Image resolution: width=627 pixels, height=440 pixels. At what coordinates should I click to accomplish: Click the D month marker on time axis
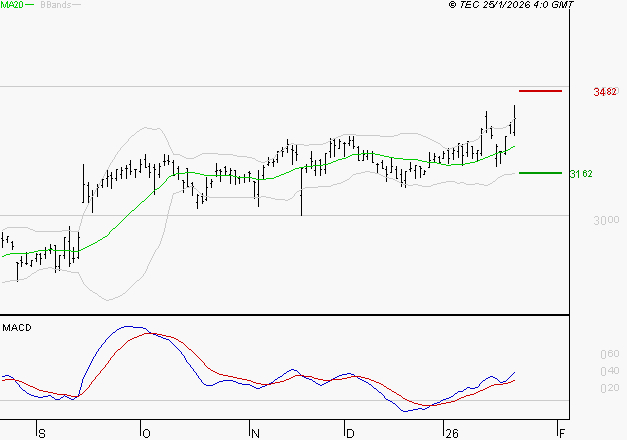pyautogui.click(x=350, y=434)
